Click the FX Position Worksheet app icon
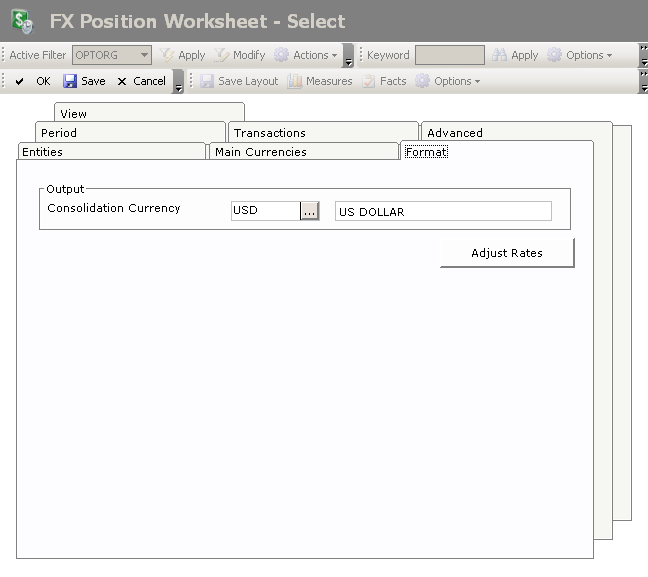The height and width of the screenshot is (577, 648). coord(22,21)
